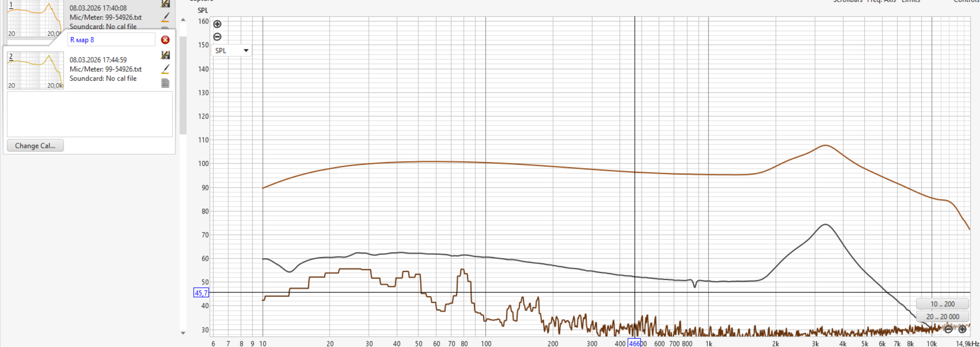The height and width of the screenshot is (347, 980).
Task: Click the SPL axis title above 160
Action: (x=203, y=10)
